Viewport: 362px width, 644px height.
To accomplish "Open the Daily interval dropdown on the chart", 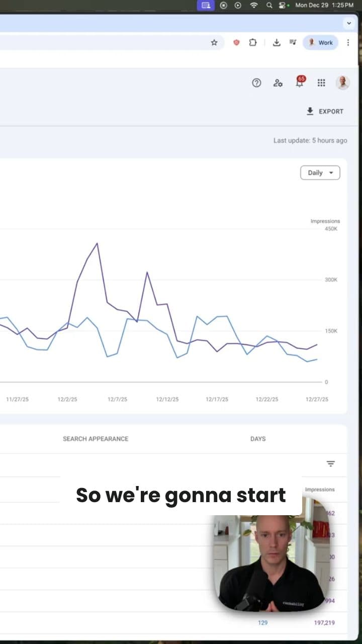I will click(x=320, y=173).
